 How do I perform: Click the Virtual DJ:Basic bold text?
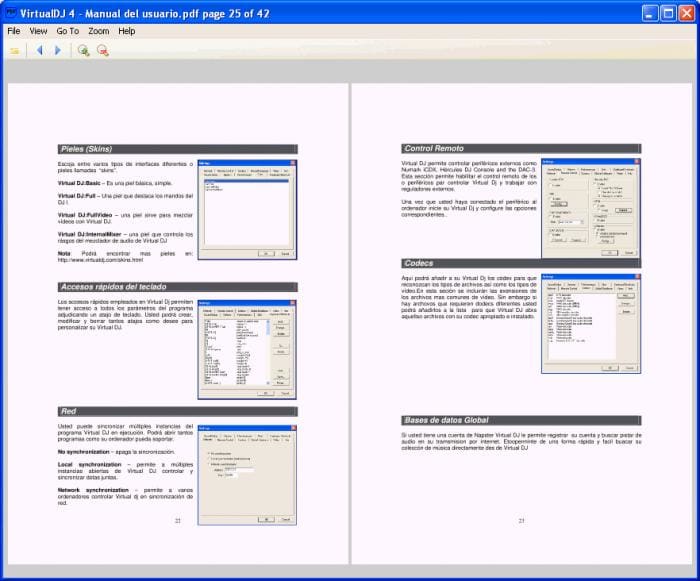(79, 183)
